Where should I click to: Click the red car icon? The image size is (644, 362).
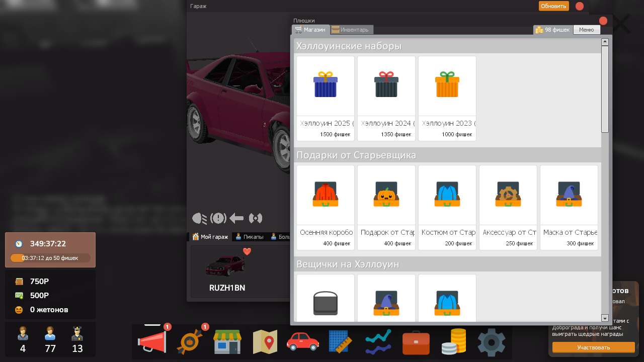[302, 342]
